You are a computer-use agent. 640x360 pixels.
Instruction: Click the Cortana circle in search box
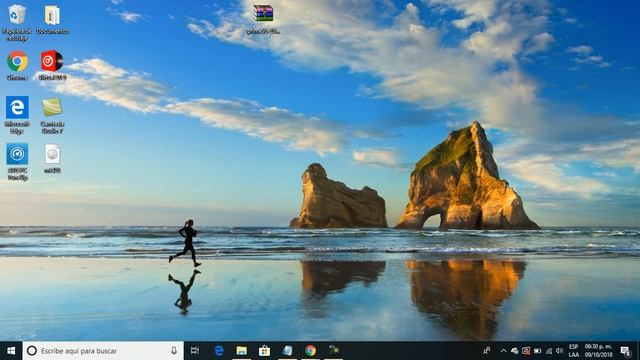(32, 351)
